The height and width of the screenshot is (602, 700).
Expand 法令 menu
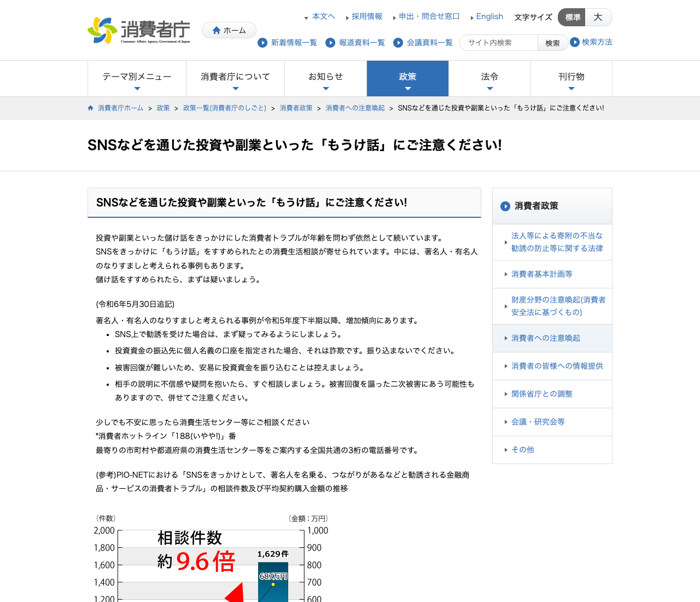click(x=489, y=79)
